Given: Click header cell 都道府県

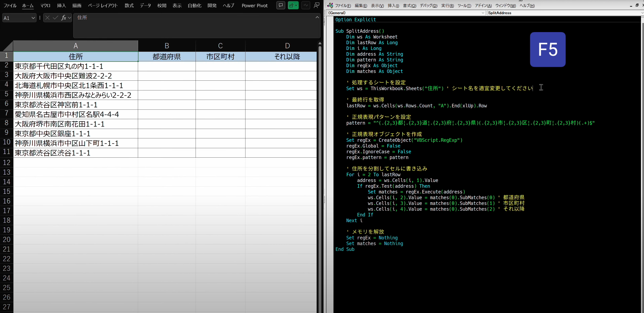Looking at the screenshot, I should pos(167,56).
